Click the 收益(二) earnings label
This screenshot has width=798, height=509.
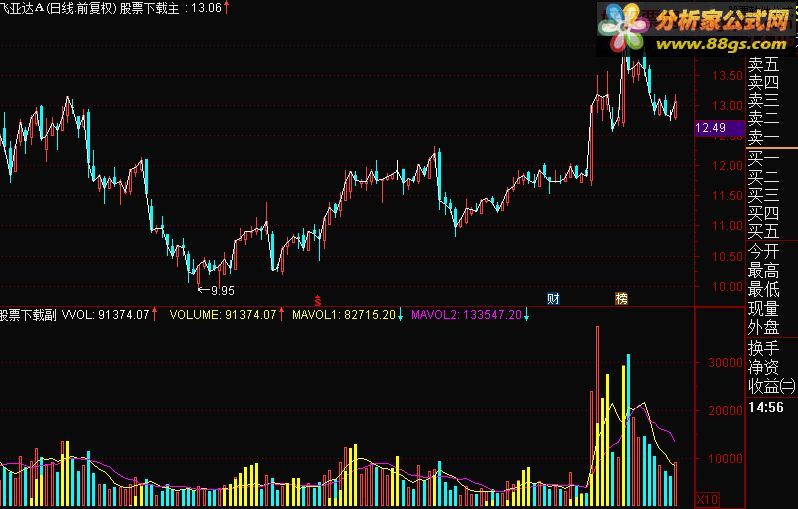point(772,386)
